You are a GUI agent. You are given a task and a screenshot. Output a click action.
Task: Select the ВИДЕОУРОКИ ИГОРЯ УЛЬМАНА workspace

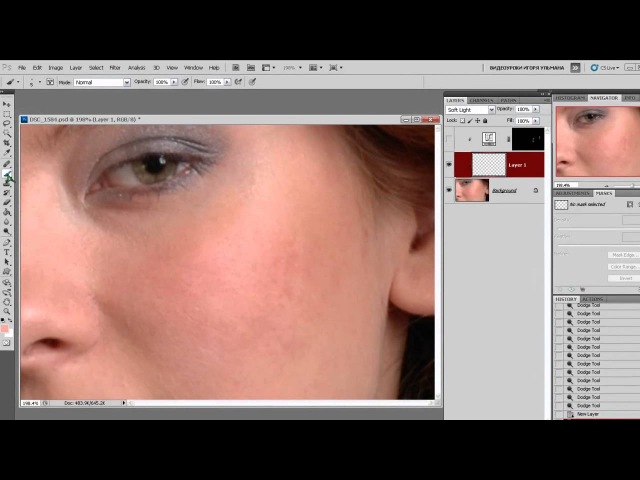point(527,68)
